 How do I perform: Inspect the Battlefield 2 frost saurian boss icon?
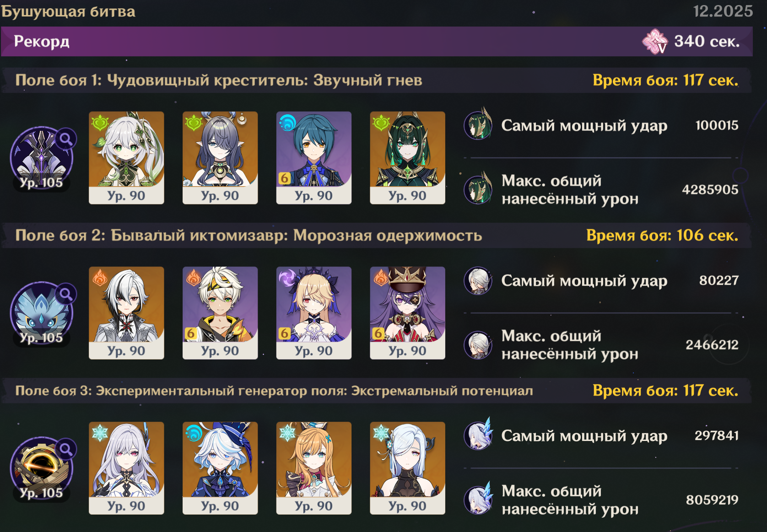[x=41, y=313]
